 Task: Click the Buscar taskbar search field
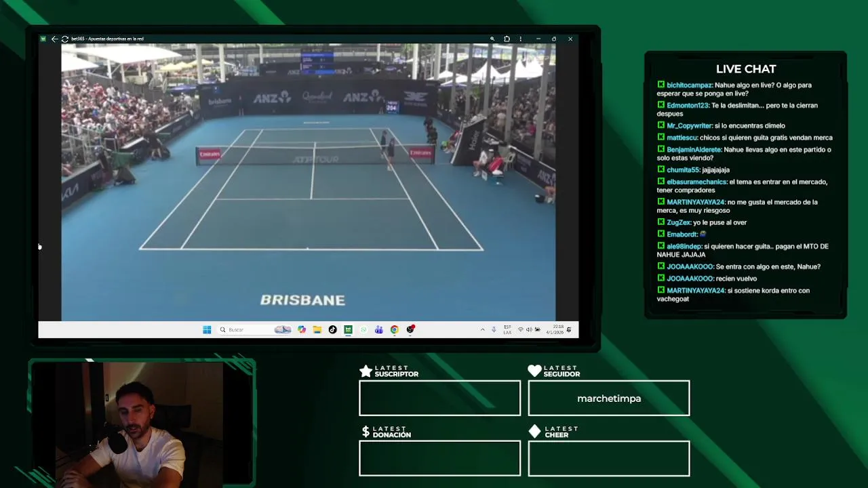pos(254,329)
